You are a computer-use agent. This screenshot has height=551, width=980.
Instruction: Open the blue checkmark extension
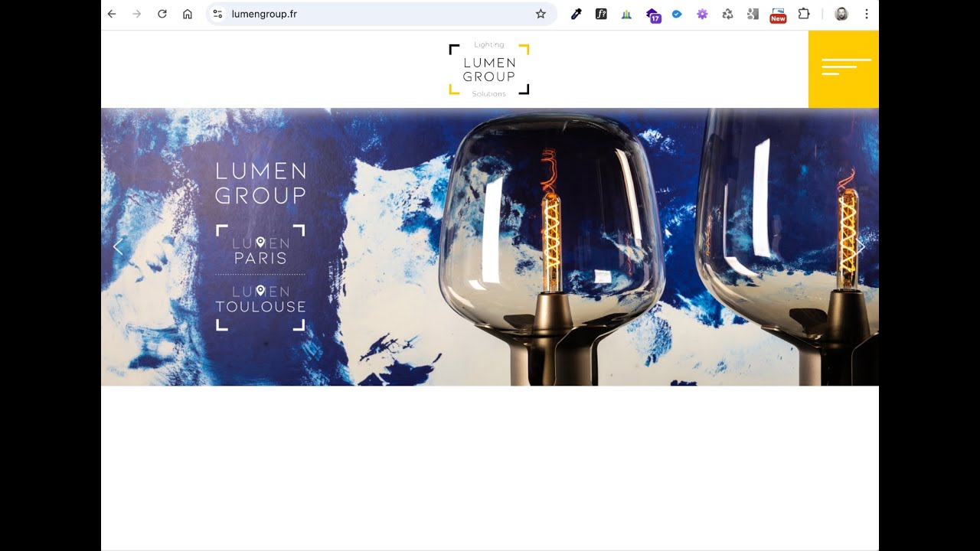pyautogui.click(x=677, y=14)
